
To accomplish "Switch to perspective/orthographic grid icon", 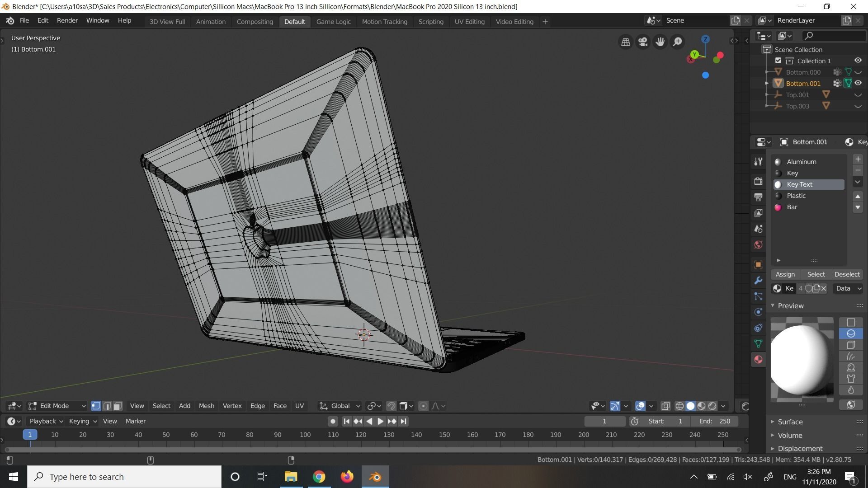I will (x=625, y=42).
